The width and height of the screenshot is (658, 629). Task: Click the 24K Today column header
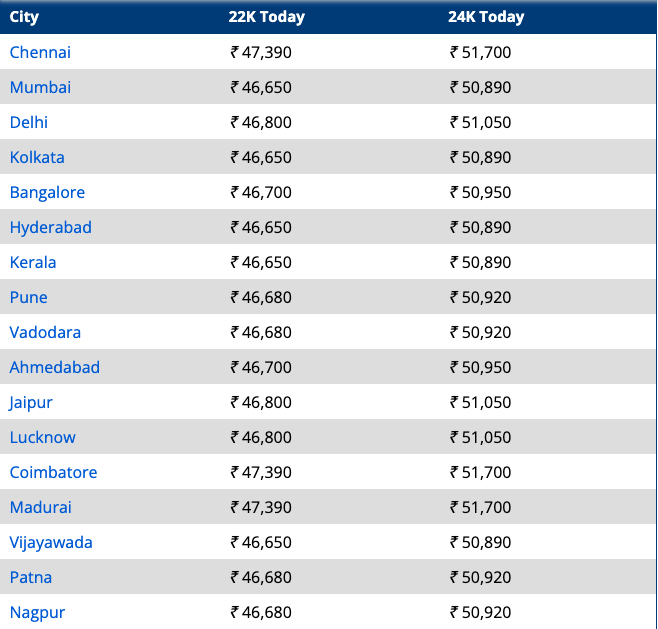(487, 17)
